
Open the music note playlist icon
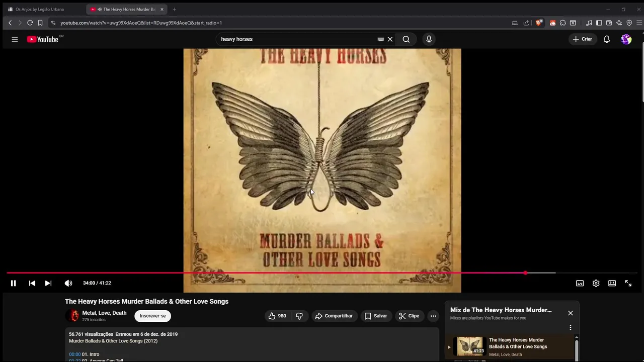589,23
